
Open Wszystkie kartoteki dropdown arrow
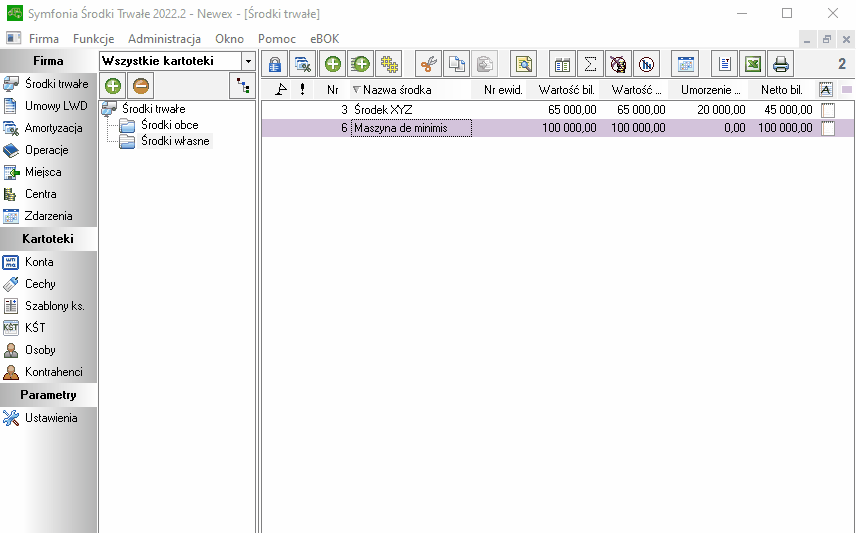pos(248,61)
